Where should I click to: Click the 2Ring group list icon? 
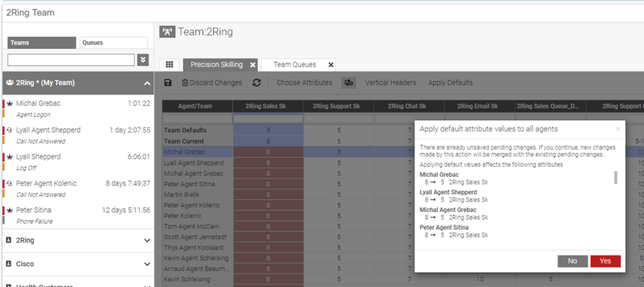coord(9,241)
